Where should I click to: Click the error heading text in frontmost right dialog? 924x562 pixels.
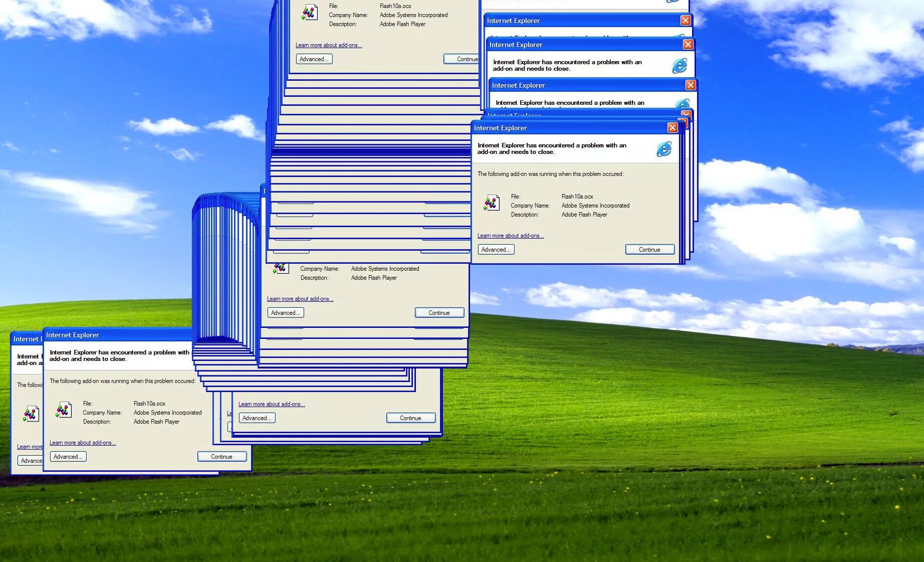click(552, 148)
